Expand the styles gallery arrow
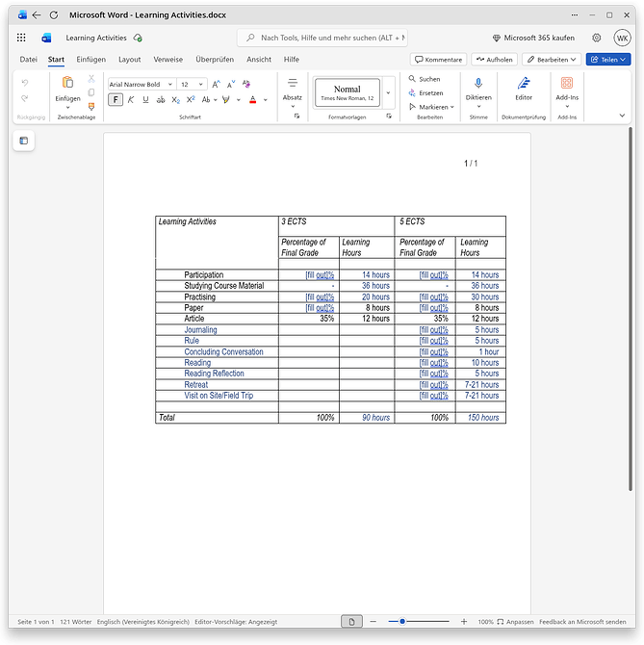Viewport: 644px width, 645px height. pyautogui.click(x=388, y=92)
